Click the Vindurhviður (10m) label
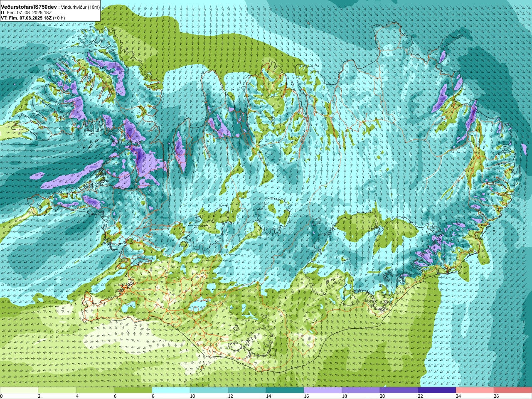532x399 pixels. [x=80, y=7]
